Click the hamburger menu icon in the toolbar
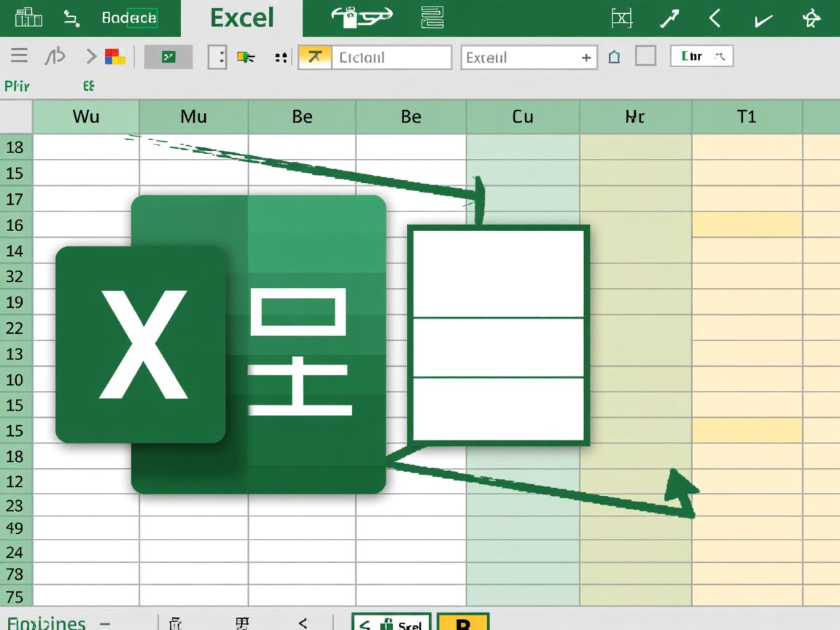This screenshot has height=630, width=840. point(19,56)
